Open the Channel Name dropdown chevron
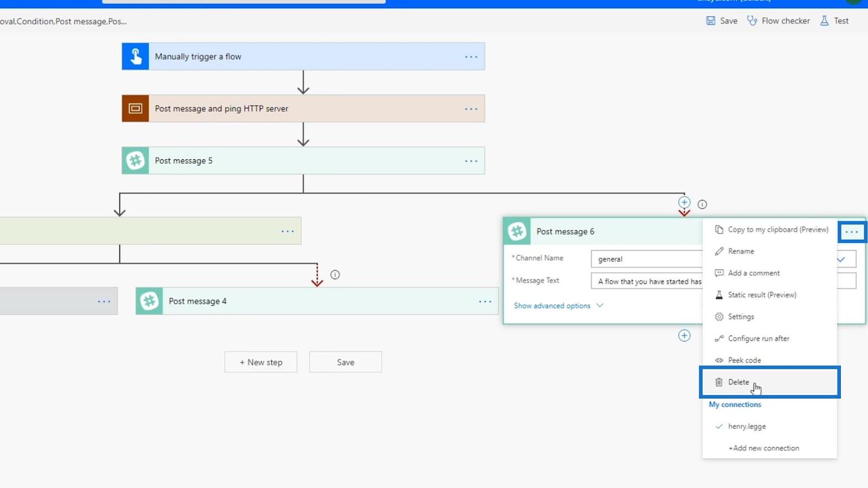 [841, 259]
